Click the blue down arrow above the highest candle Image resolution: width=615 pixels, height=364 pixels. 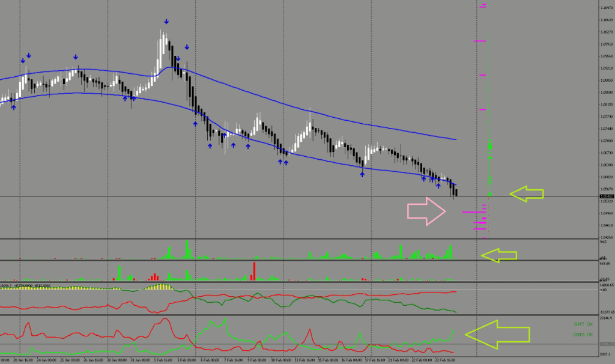click(x=165, y=22)
